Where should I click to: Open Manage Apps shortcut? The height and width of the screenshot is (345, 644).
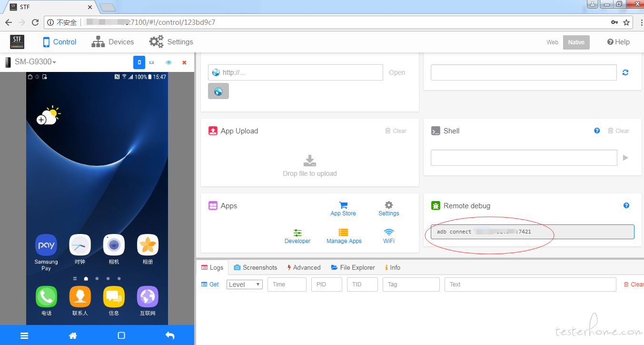[x=344, y=236]
